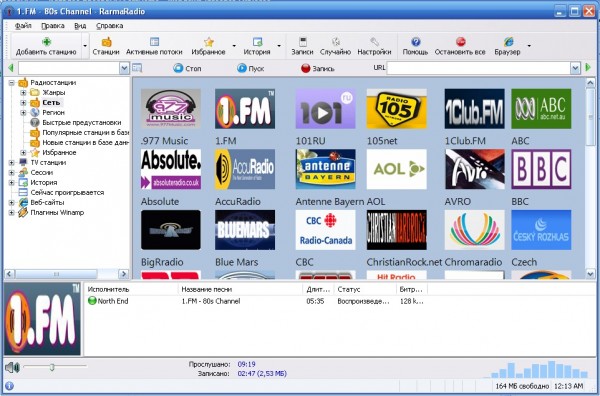Image resolution: width=600 pixels, height=396 pixels.
Task: Click the green playing icon beside North End
Action: (92, 301)
